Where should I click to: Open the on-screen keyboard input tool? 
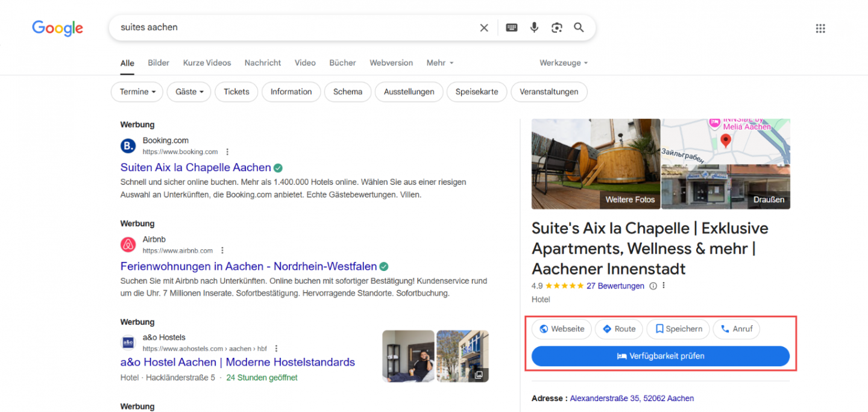(512, 28)
